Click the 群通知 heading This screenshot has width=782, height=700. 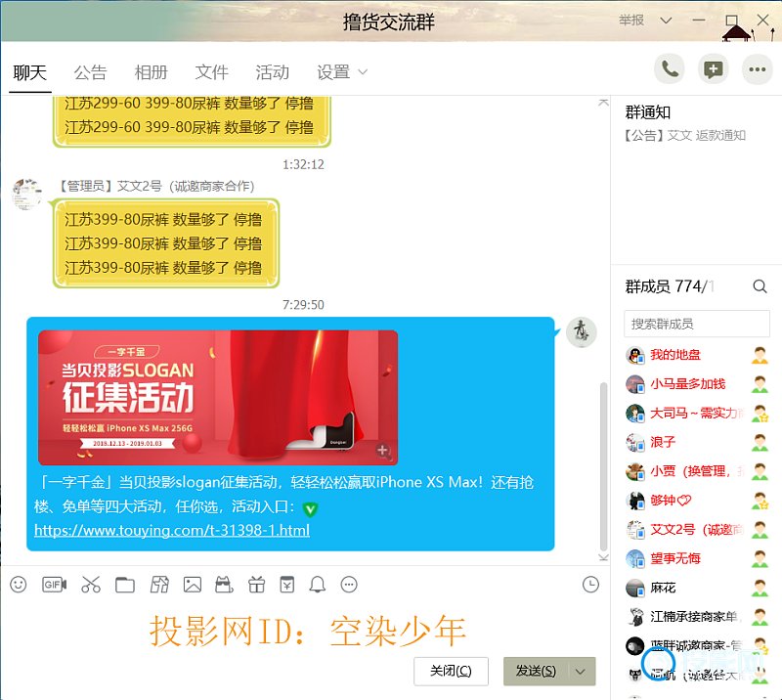coord(648,112)
